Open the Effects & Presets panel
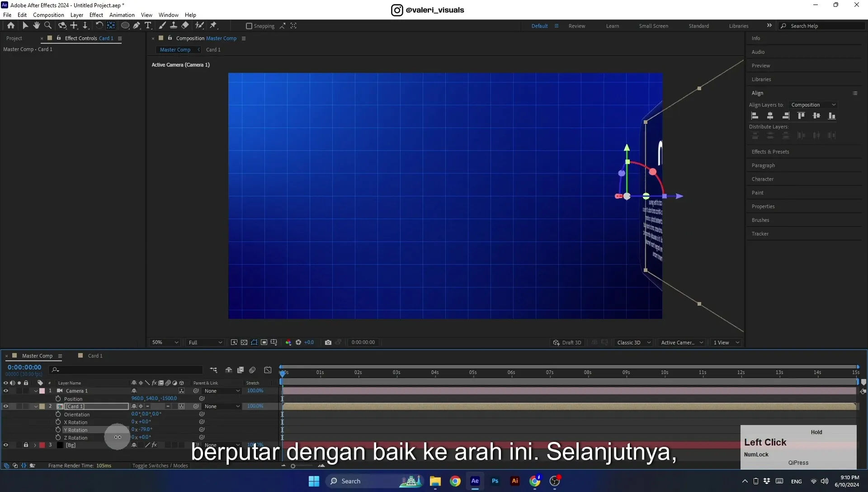Viewport: 868px width, 492px height. (x=770, y=152)
